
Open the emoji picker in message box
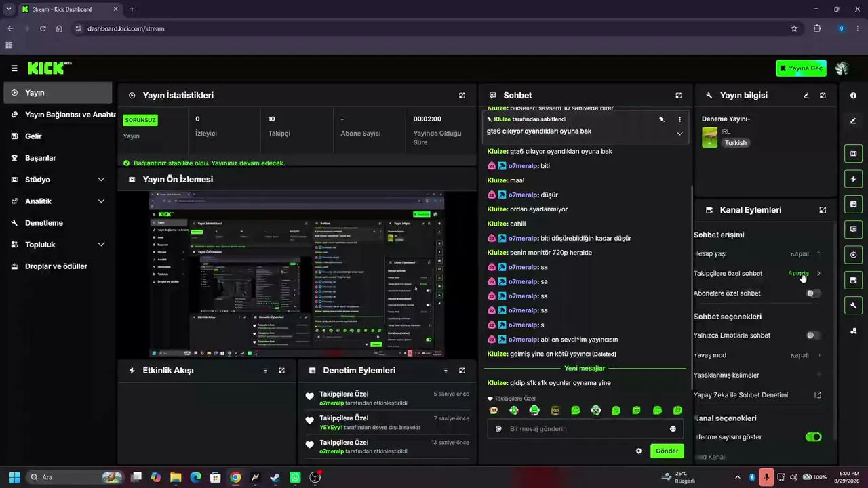(x=673, y=429)
